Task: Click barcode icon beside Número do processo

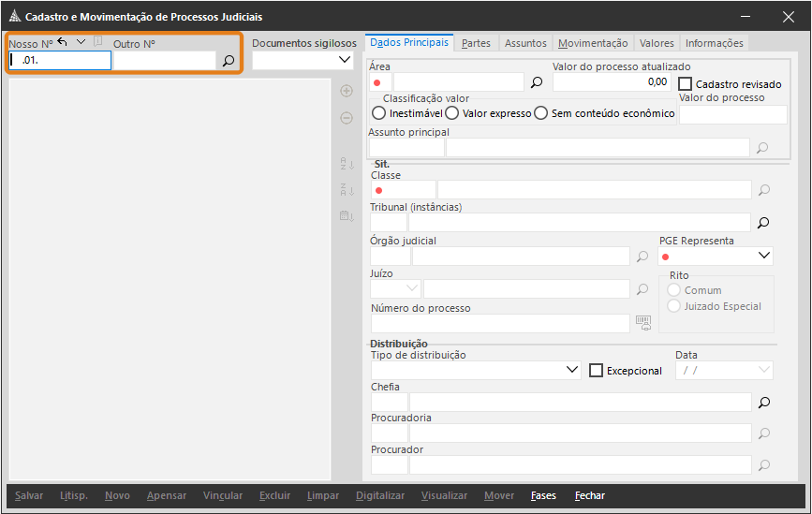Action: pyautogui.click(x=643, y=322)
